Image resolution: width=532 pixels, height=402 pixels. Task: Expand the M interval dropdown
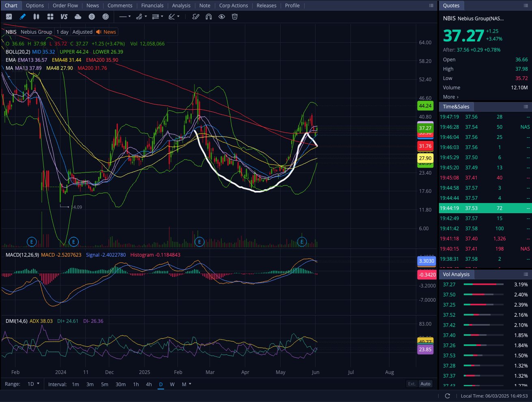(x=186, y=384)
